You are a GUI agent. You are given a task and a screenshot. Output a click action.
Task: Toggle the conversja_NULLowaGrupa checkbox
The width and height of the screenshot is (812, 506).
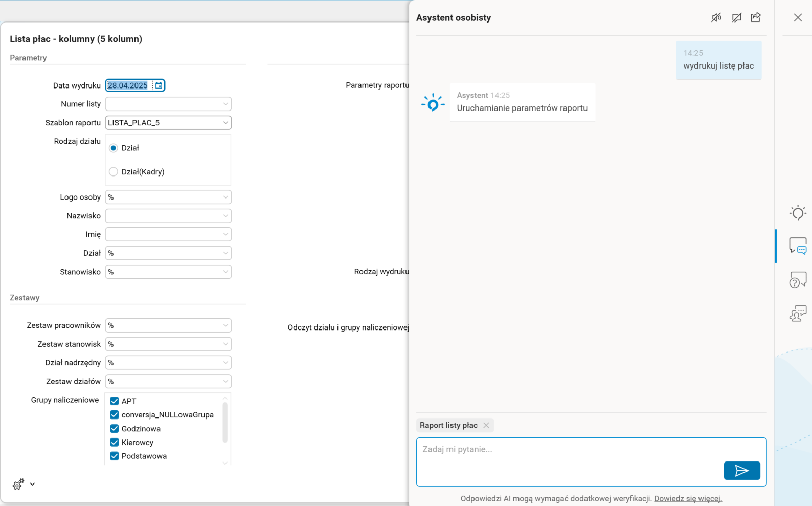(115, 415)
